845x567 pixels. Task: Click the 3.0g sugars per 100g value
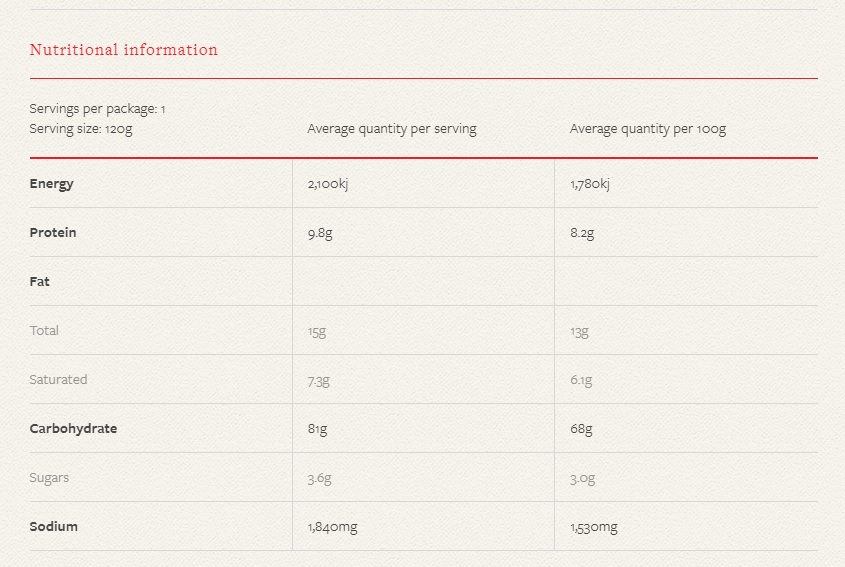tap(583, 478)
